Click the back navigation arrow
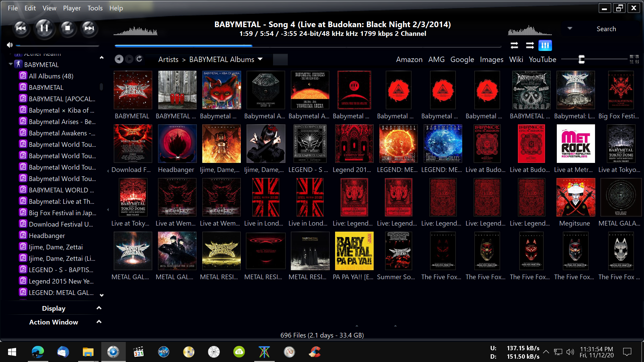Viewport: 644px width, 362px height. point(119,59)
